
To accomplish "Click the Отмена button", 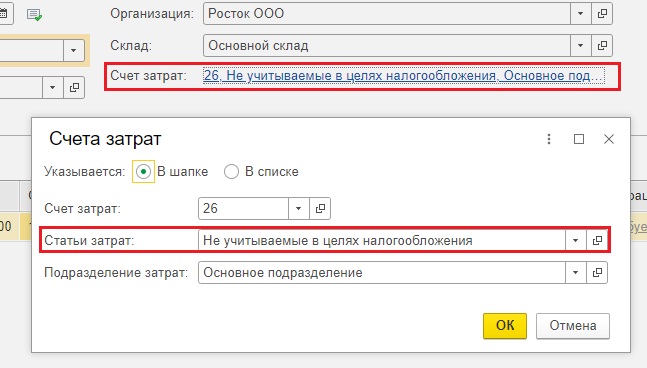I will (x=573, y=326).
